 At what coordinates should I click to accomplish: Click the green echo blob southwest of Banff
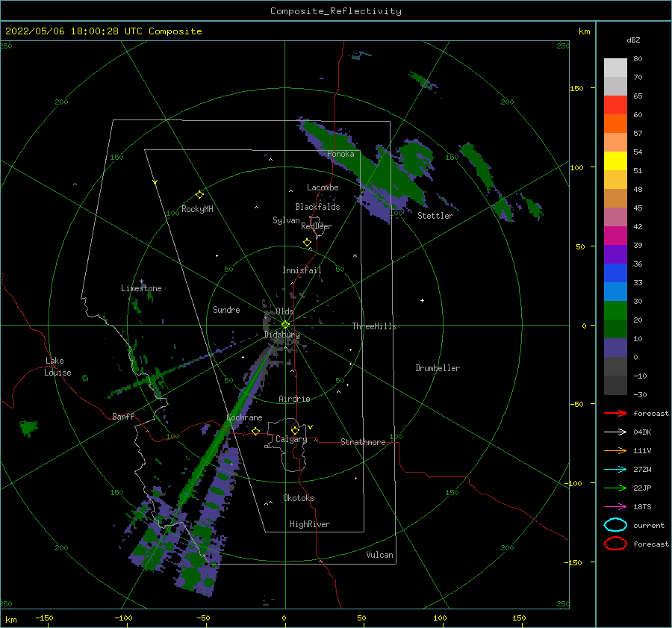[x=28, y=427]
